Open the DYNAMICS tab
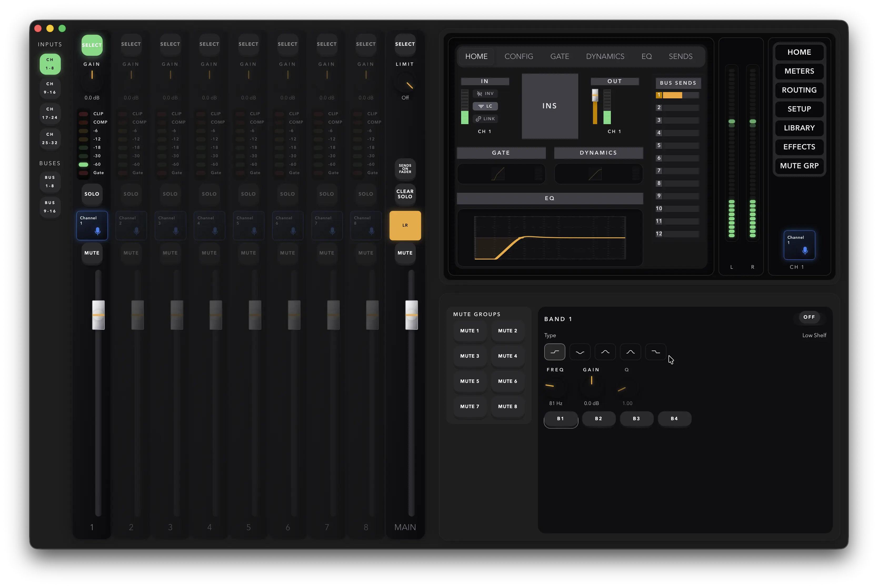Screen dimensions: 878x588 click(x=605, y=56)
